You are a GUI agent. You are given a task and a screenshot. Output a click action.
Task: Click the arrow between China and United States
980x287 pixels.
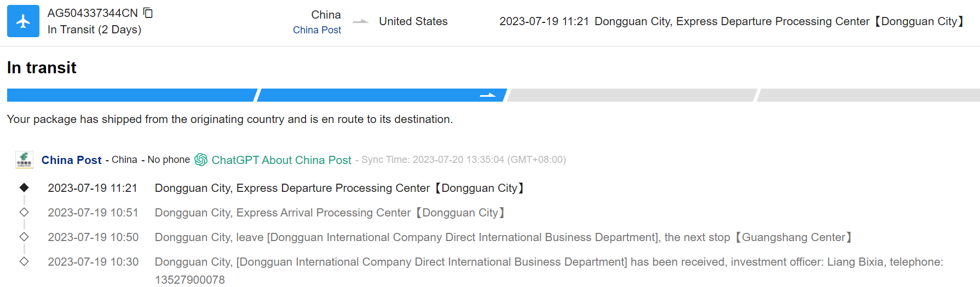[360, 22]
